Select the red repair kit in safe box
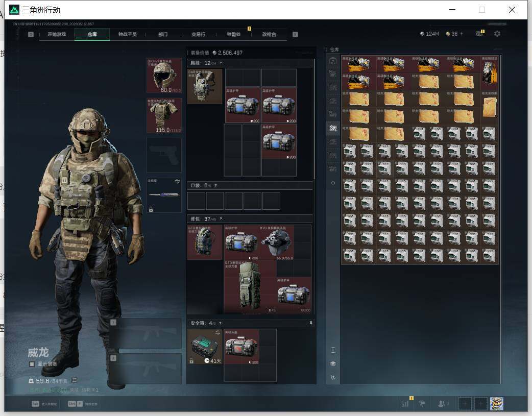Viewport: 532px width, 416px height. [x=241, y=347]
